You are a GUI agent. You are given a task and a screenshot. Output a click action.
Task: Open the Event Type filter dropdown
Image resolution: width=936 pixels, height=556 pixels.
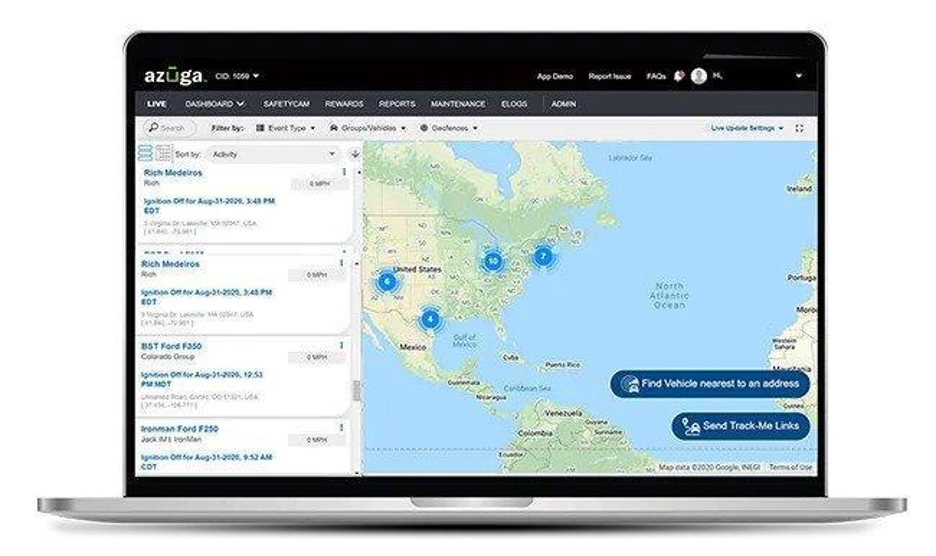pos(285,128)
